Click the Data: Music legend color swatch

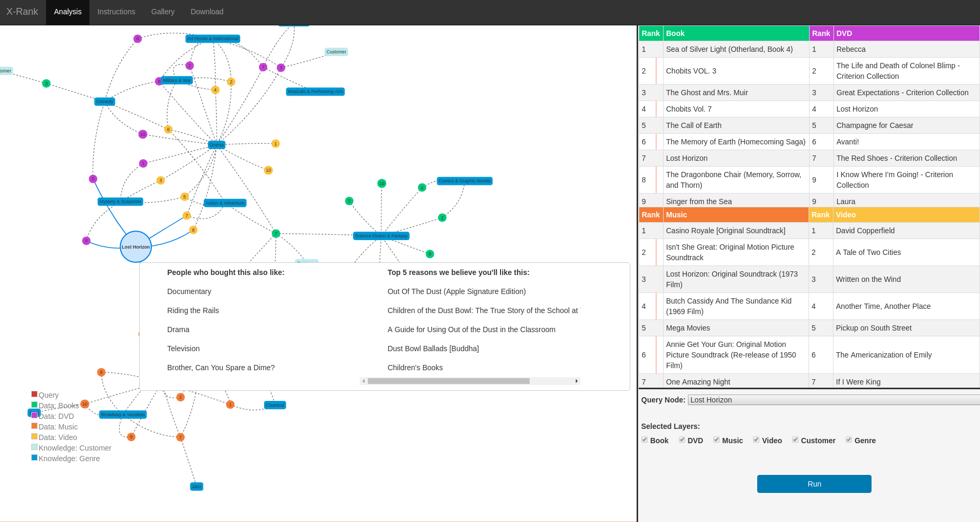[x=34, y=426]
